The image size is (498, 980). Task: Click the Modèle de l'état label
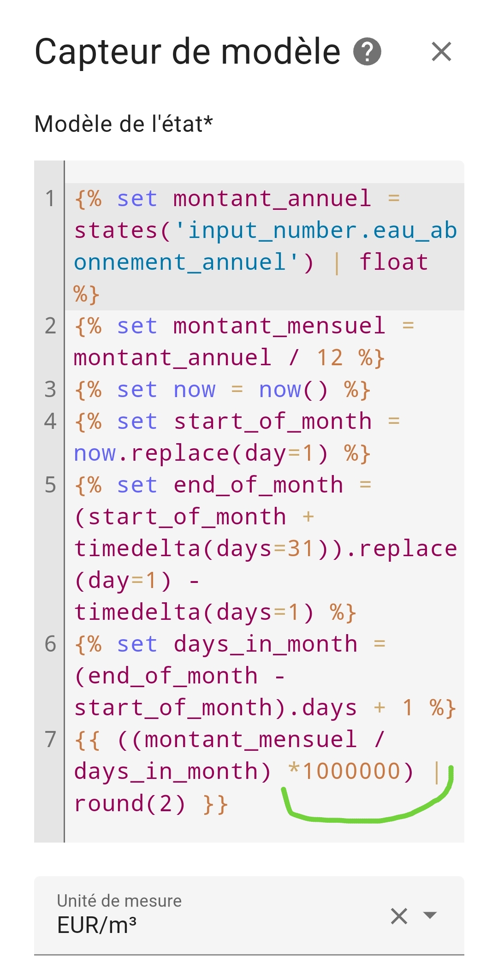(124, 124)
